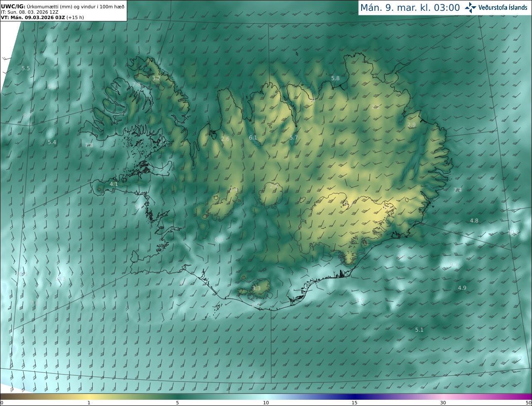Click the 3.2 value in the Westfjords
The width and height of the screenshot is (532, 406).
(156, 78)
